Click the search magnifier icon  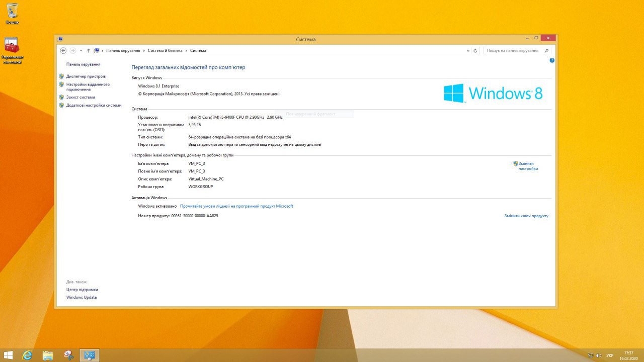(x=547, y=51)
